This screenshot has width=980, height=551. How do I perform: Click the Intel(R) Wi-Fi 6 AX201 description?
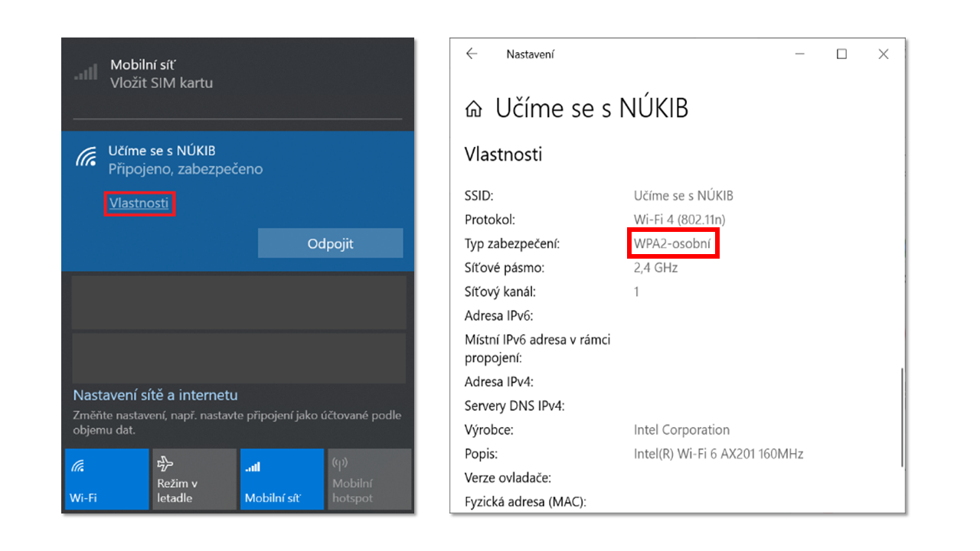(718, 454)
